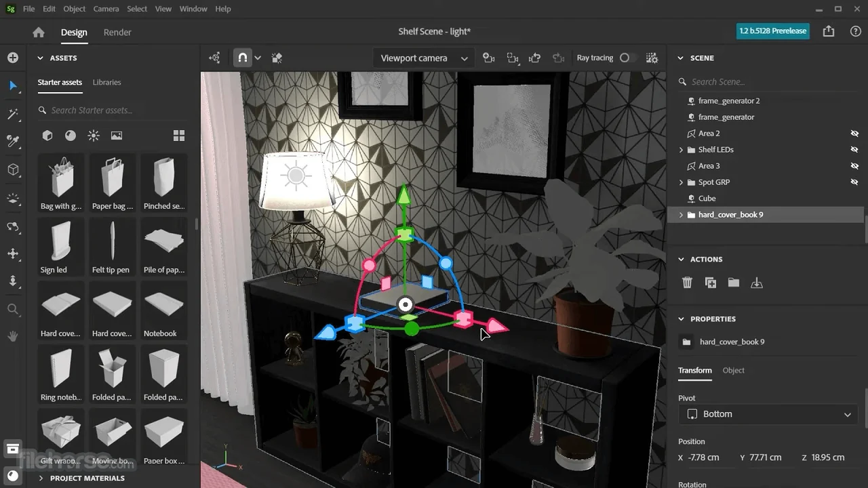Click the Search Scene field

[766, 82]
